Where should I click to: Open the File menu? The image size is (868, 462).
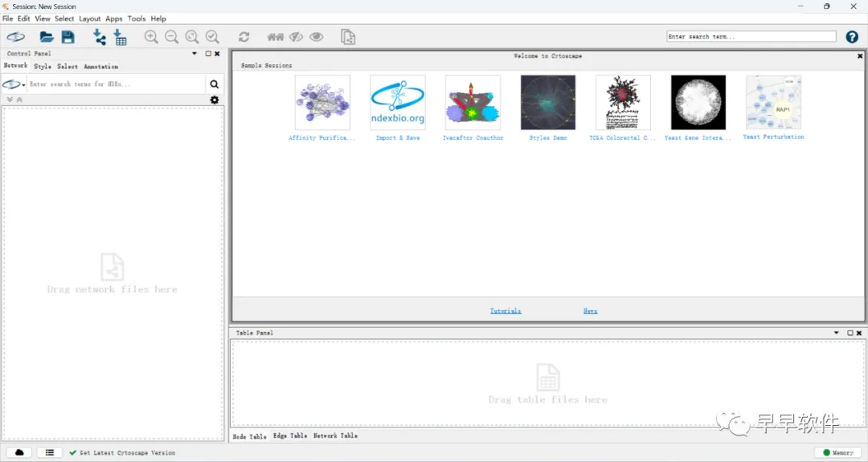click(x=8, y=18)
